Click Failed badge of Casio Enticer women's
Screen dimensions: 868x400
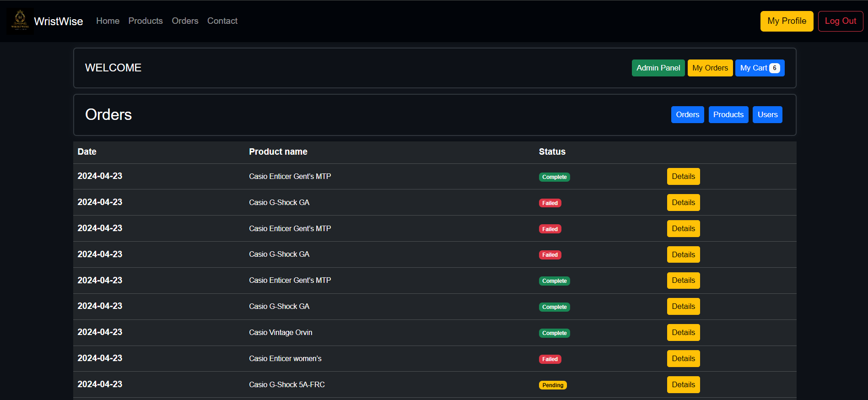550,359
